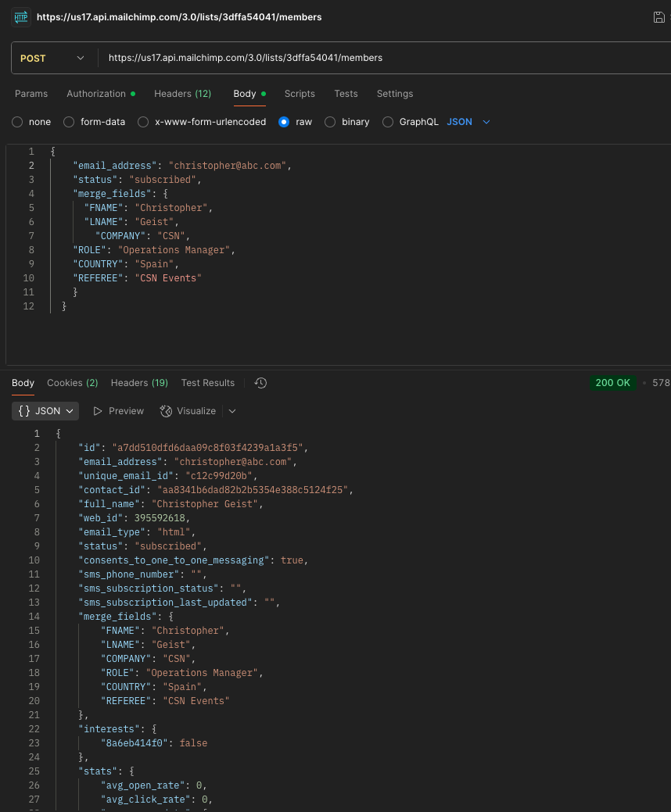
Task: Open the response history clock icon
Action: tap(261, 383)
